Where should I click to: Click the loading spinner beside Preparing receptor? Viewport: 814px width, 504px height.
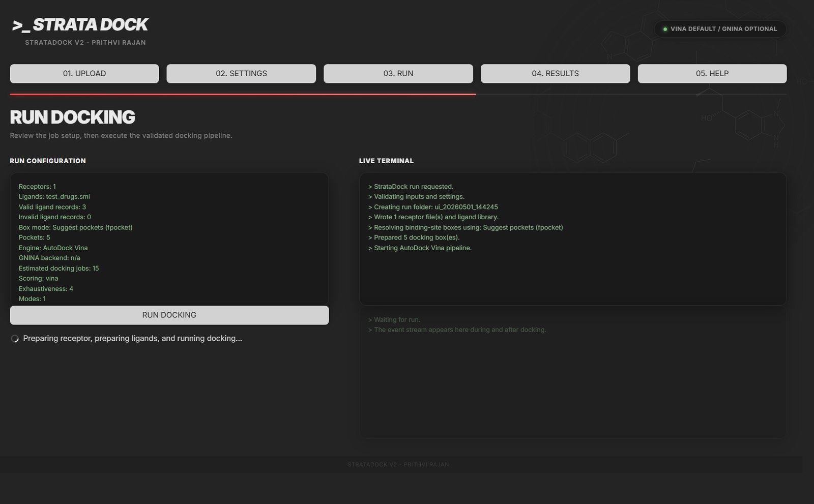coord(15,339)
